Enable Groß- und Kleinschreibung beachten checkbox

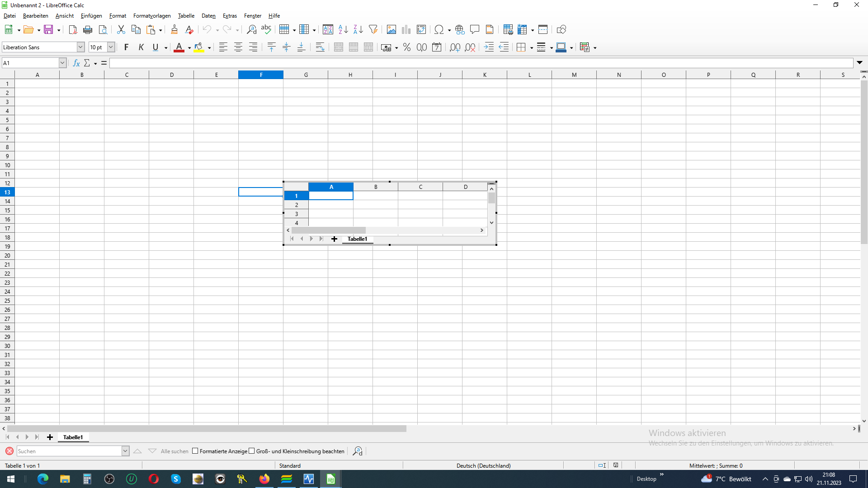pyautogui.click(x=252, y=451)
